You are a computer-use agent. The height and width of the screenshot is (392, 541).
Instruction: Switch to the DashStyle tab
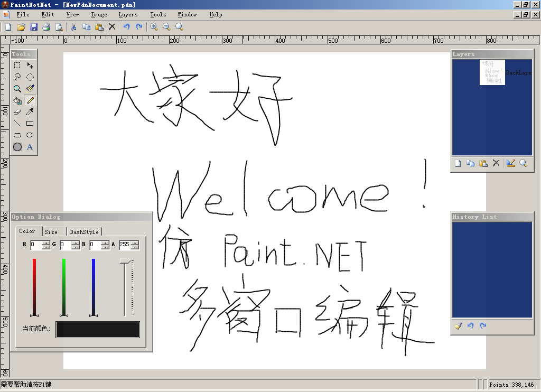pos(84,232)
